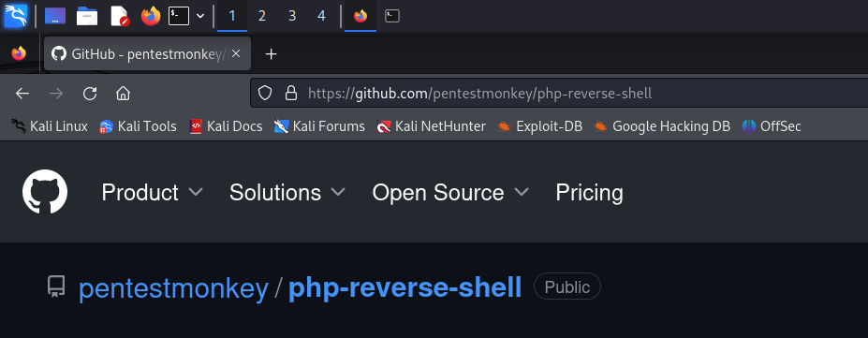Select the GitHub pentestmonkey tab
This screenshot has width=868, height=338.
click(147, 53)
